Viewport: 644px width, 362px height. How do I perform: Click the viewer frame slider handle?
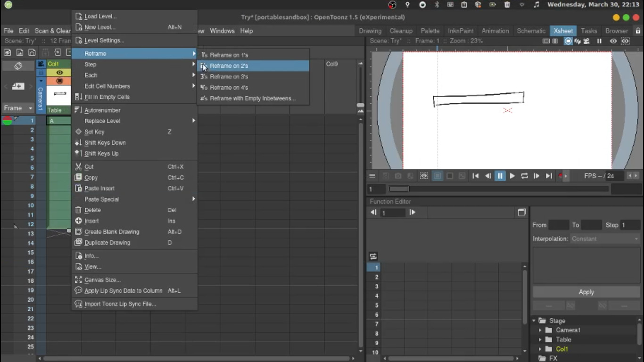(x=399, y=189)
